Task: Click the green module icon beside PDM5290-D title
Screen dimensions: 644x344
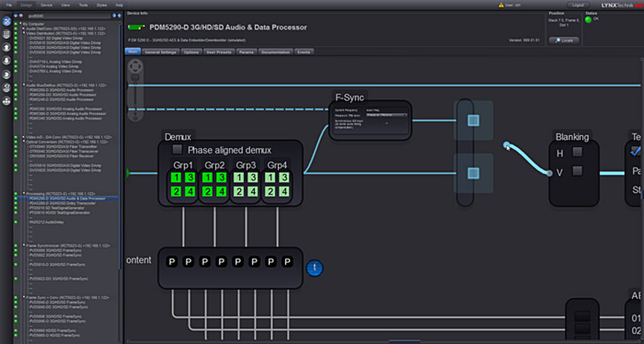Action: (x=137, y=27)
